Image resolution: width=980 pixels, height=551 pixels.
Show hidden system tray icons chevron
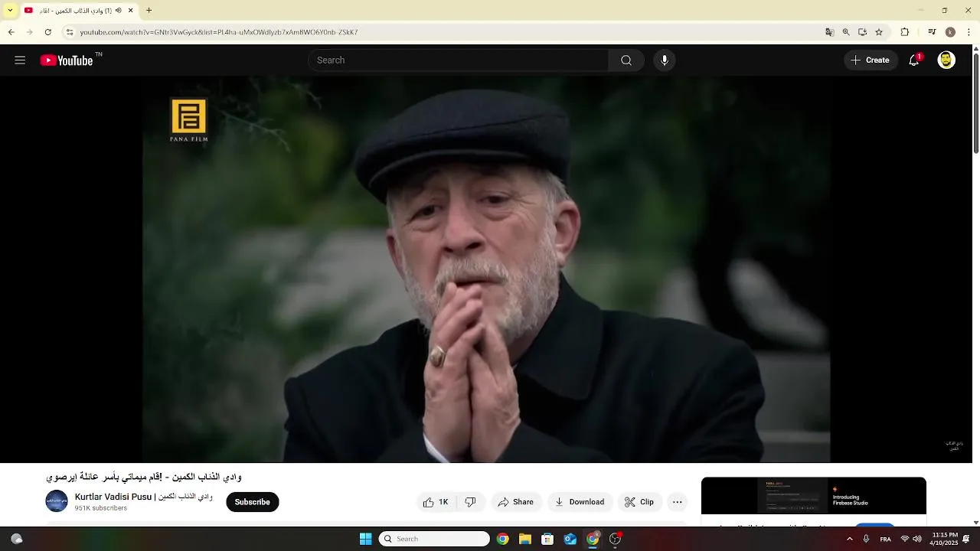[849, 539]
